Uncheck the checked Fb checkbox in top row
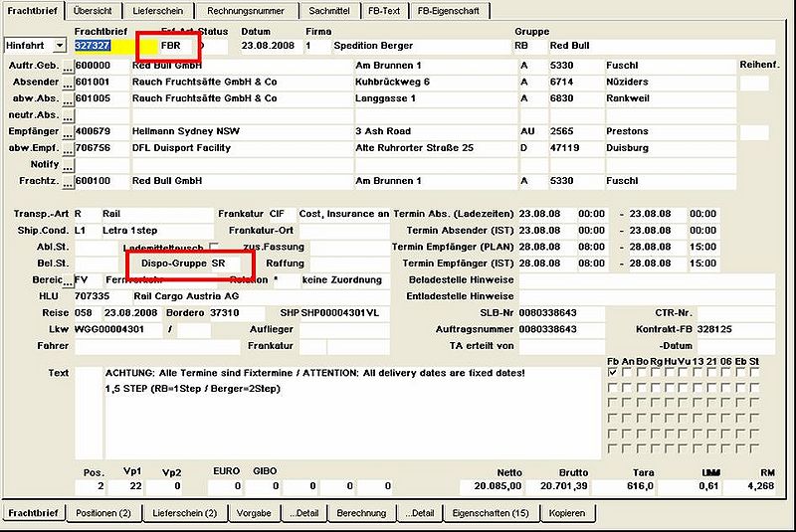 point(613,373)
